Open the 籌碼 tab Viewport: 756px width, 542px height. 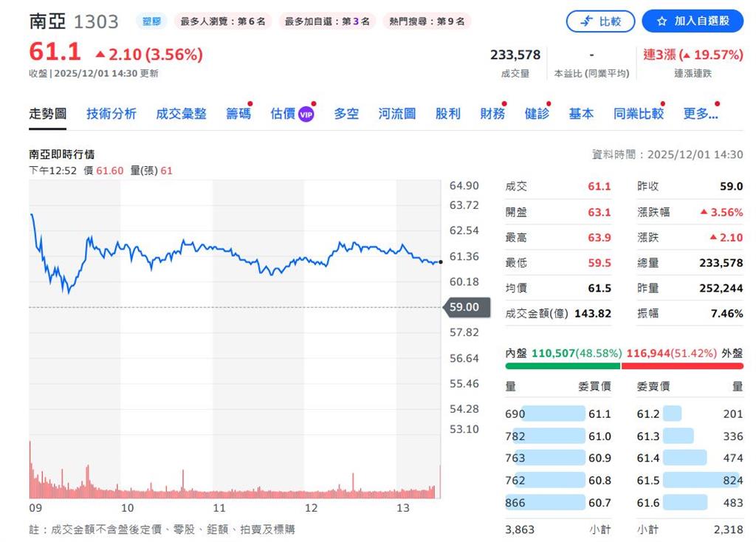coord(238,114)
